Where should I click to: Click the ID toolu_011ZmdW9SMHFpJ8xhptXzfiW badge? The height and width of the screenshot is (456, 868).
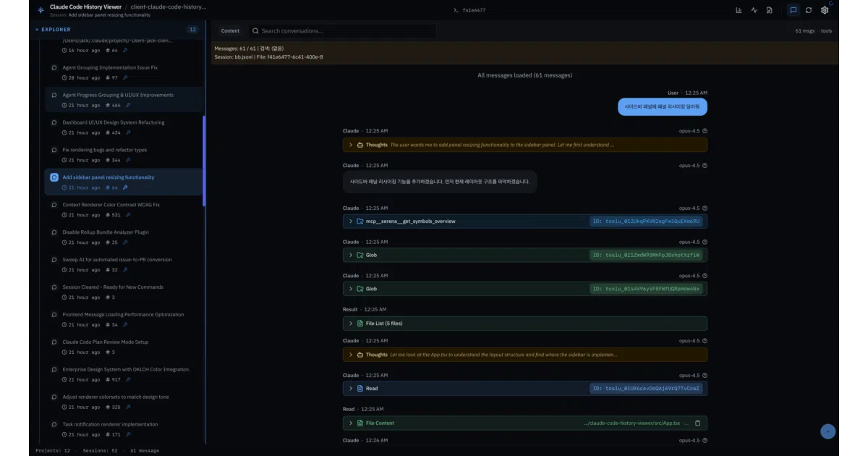point(647,255)
